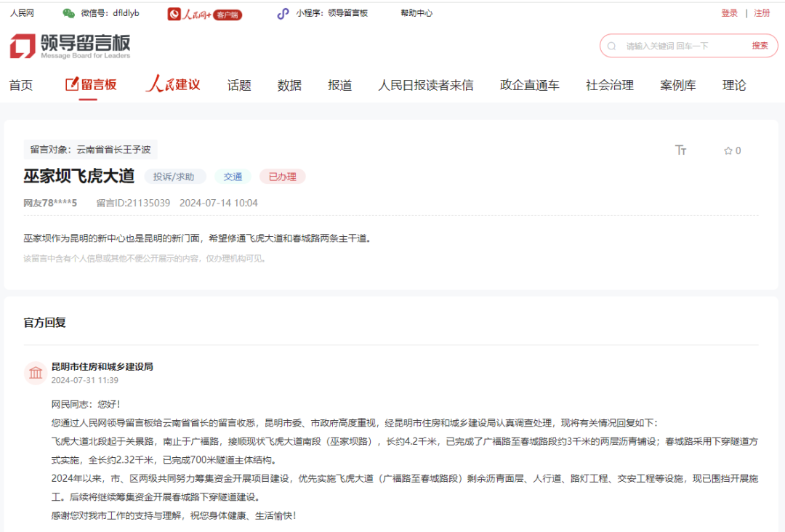
Task: Open the 案例库 navigation item
Action: point(677,85)
